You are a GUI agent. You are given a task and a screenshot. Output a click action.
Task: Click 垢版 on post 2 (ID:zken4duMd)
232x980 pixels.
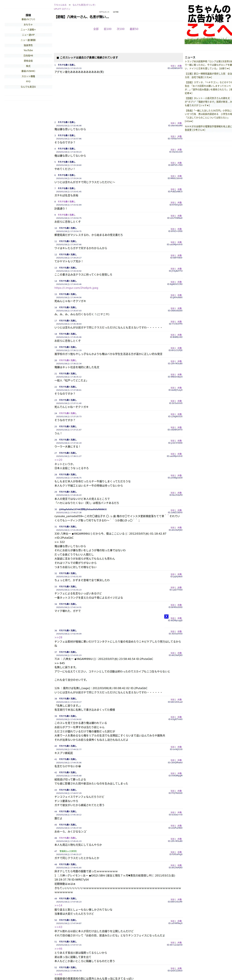click(173, 123)
